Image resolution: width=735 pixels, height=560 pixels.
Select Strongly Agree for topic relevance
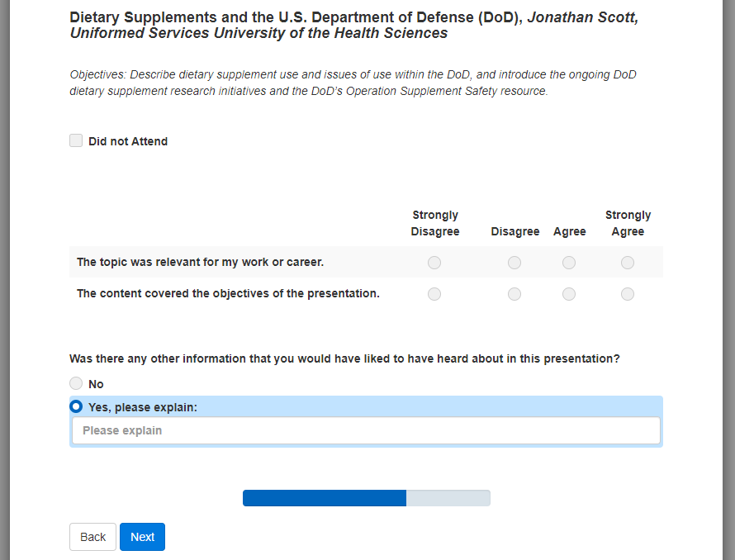628,263
